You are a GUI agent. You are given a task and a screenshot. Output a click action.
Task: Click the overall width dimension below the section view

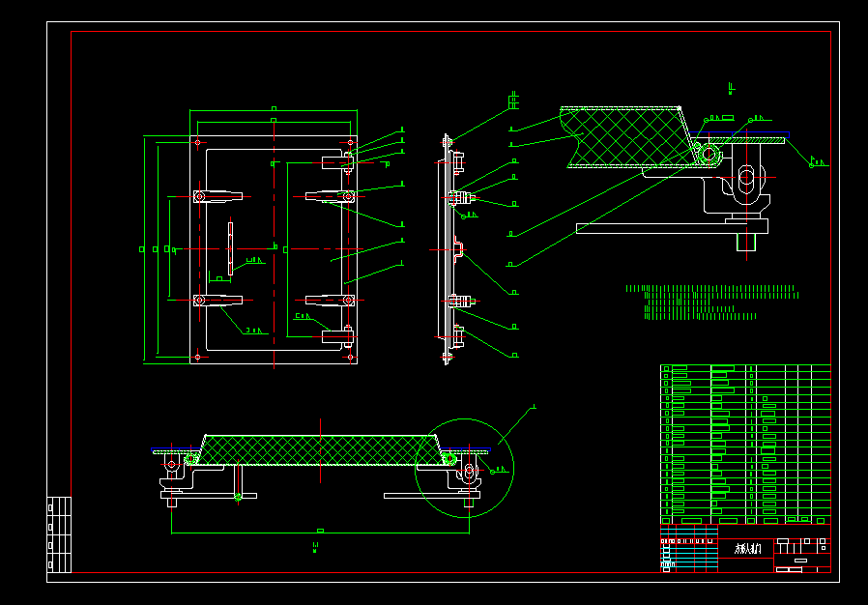click(x=321, y=531)
